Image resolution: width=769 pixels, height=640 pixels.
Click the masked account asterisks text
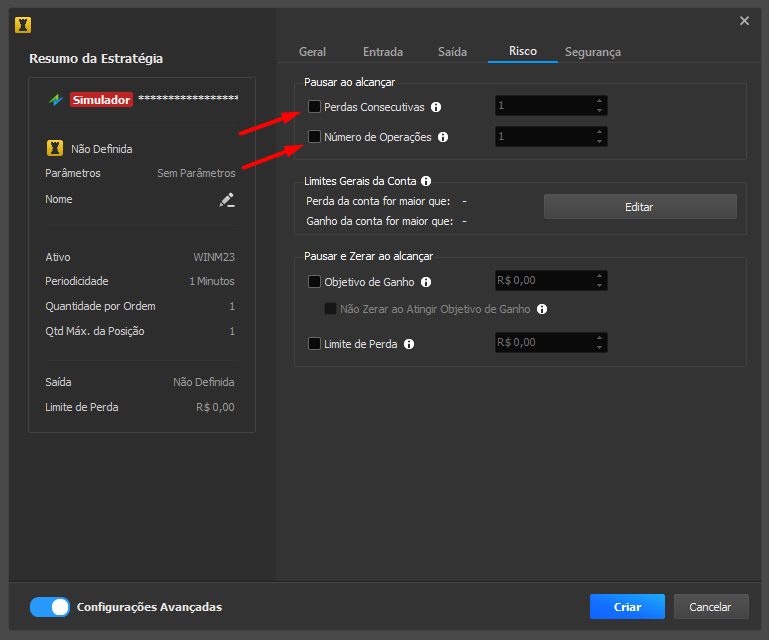pyautogui.click(x=188, y=98)
